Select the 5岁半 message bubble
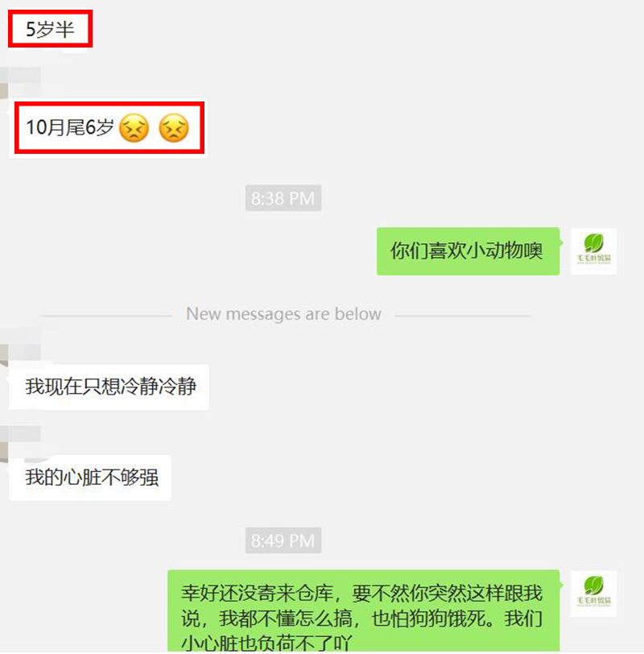644x654 pixels. click(x=50, y=29)
